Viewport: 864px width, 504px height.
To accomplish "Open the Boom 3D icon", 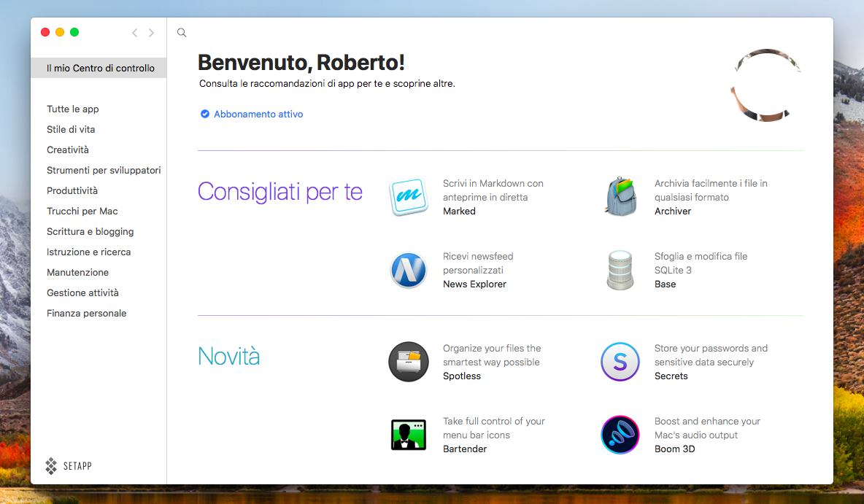I will pyautogui.click(x=620, y=435).
